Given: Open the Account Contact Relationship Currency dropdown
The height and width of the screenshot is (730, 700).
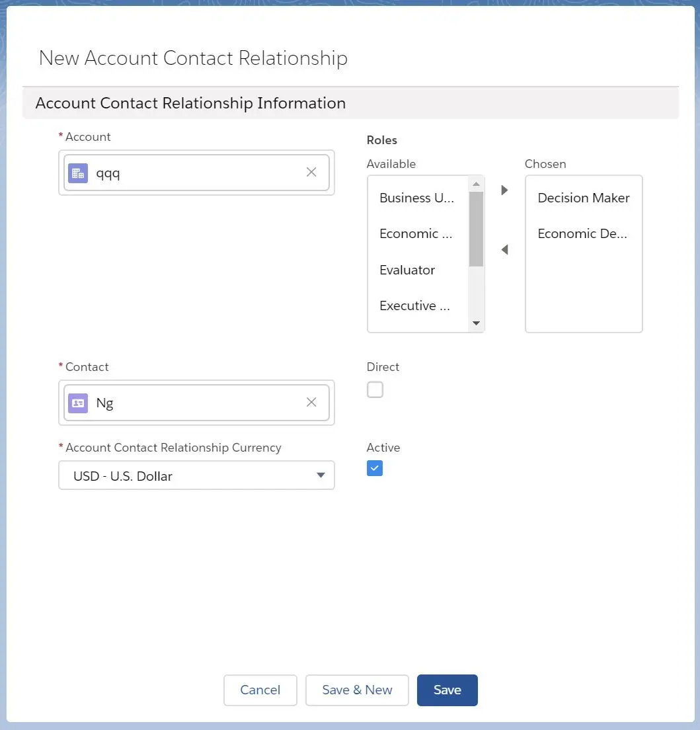Looking at the screenshot, I should tap(196, 475).
